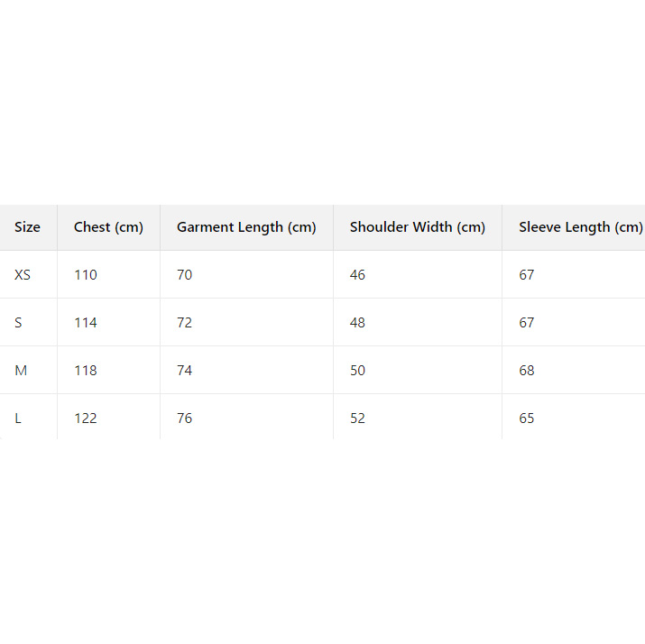The height and width of the screenshot is (644, 645).
Task: Click the L chest value 122
Action: (x=86, y=418)
